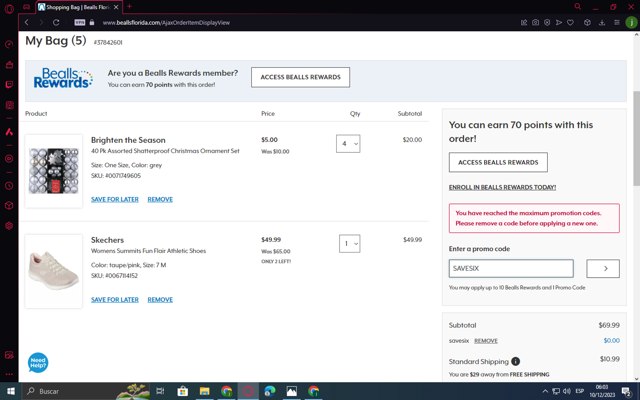Viewport: 640px width, 400px height.
Task: Open the browser tab search magnifier
Action: pyautogui.click(x=578, y=7)
